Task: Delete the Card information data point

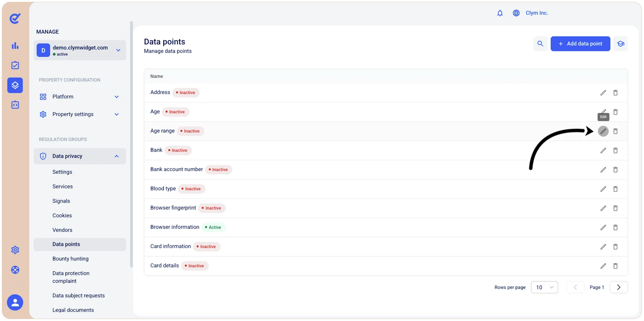Action: pos(615,247)
